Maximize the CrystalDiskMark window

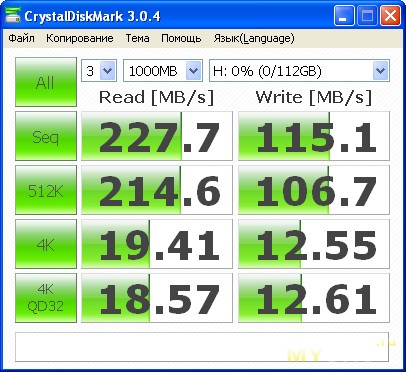point(367,16)
